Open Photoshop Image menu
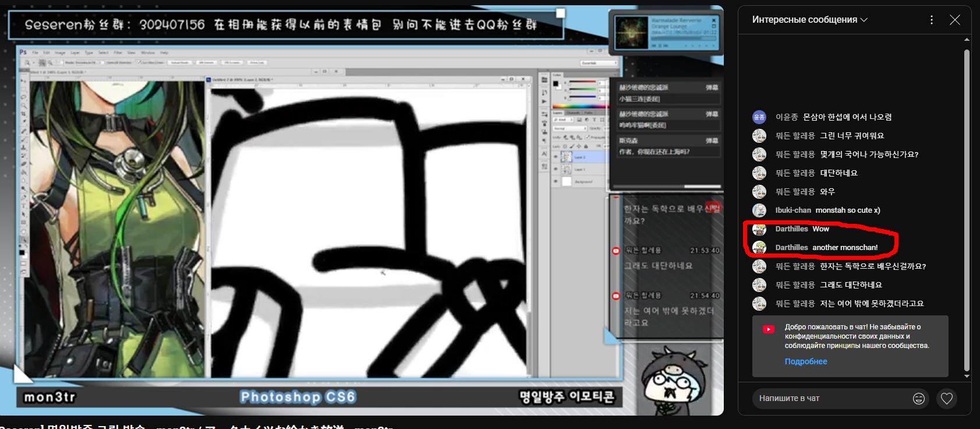Screen dimensions: 980x429 [60, 52]
